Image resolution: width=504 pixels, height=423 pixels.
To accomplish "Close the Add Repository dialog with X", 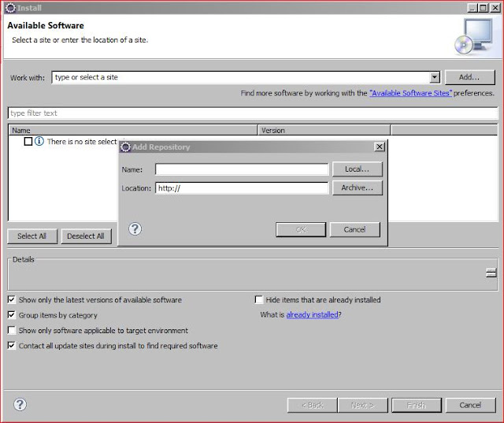I will tap(380, 147).
